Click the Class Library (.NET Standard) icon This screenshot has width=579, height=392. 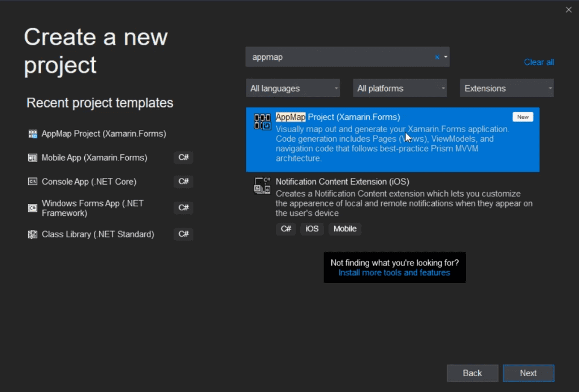pyautogui.click(x=33, y=234)
